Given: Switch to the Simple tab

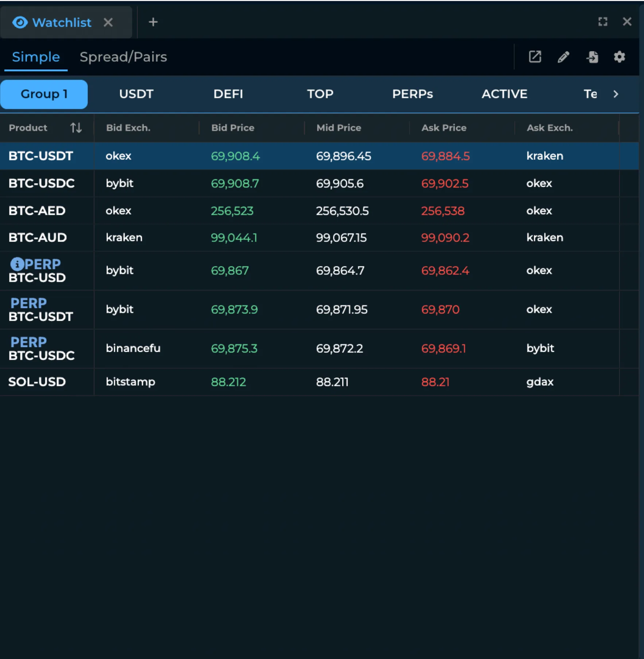Looking at the screenshot, I should [x=36, y=57].
